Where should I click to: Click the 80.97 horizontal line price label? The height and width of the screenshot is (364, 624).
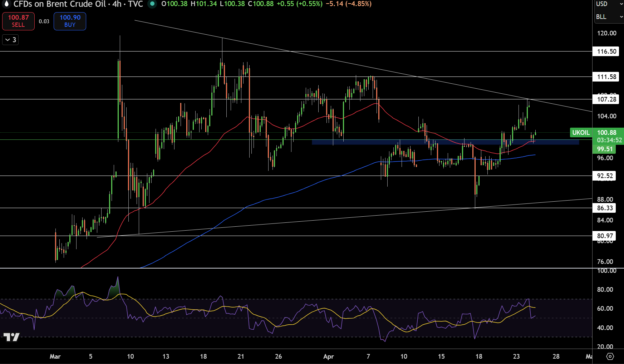coord(604,236)
